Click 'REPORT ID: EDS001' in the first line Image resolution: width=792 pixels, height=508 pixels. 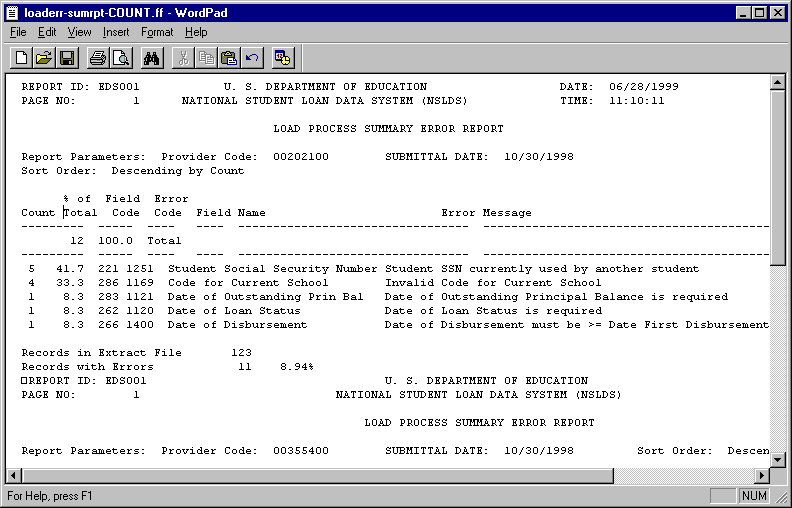click(x=80, y=87)
